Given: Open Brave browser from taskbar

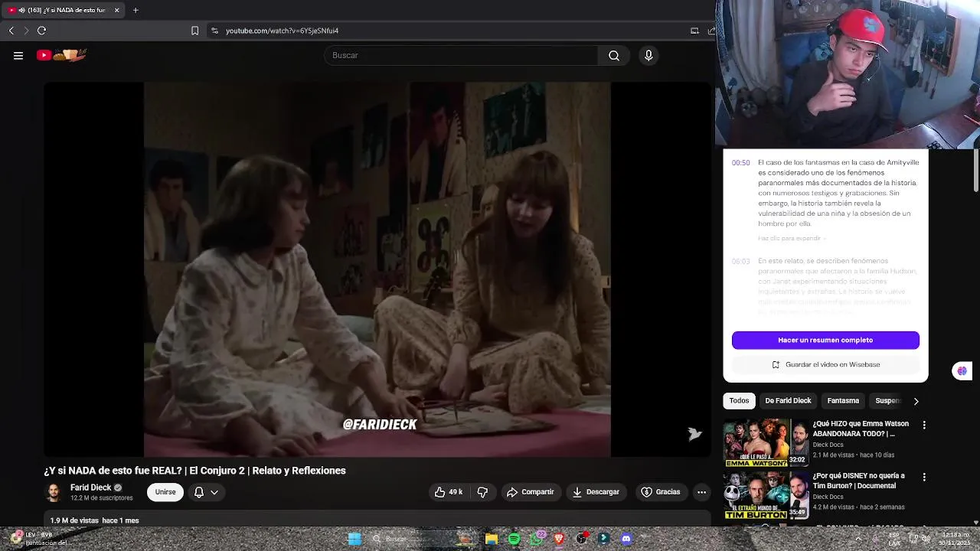Looking at the screenshot, I should click(559, 539).
